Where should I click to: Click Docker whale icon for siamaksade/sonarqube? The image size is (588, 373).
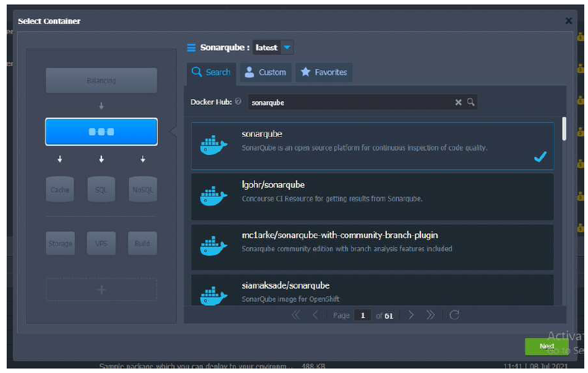click(x=213, y=296)
